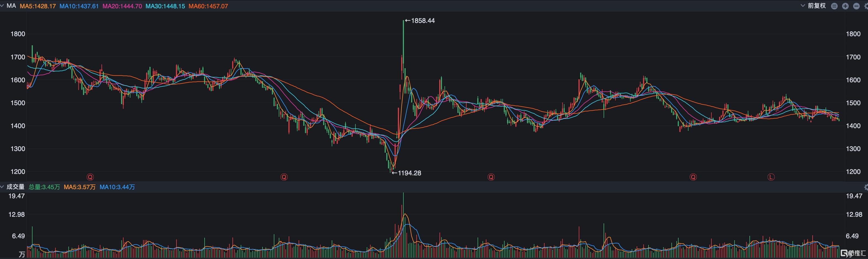Open the 前复权 adjustment dropdown

[x=813, y=6]
